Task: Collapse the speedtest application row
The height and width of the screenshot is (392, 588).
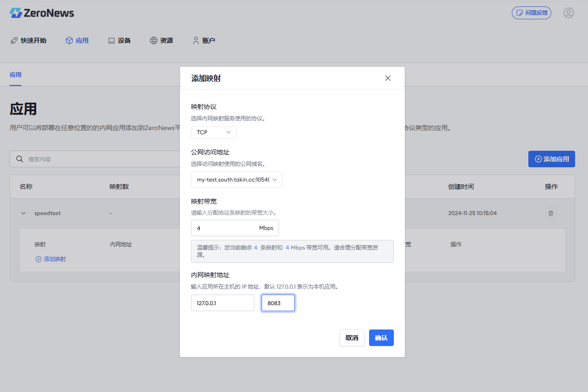Action: tap(23, 213)
